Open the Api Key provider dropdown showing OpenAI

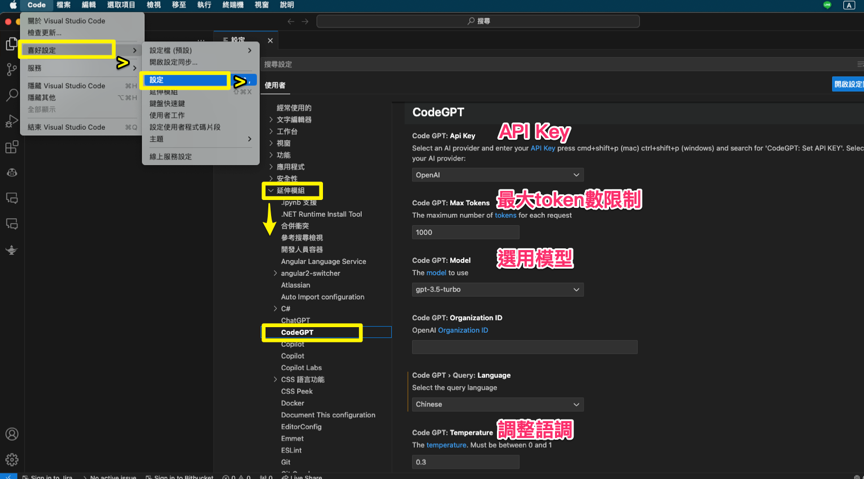[498, 175]
